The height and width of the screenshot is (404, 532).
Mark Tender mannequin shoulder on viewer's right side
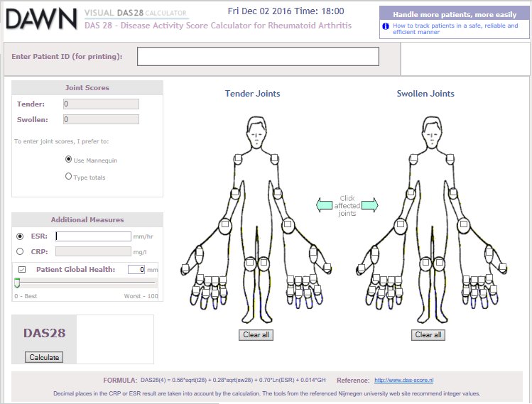[x=274, y=158]
